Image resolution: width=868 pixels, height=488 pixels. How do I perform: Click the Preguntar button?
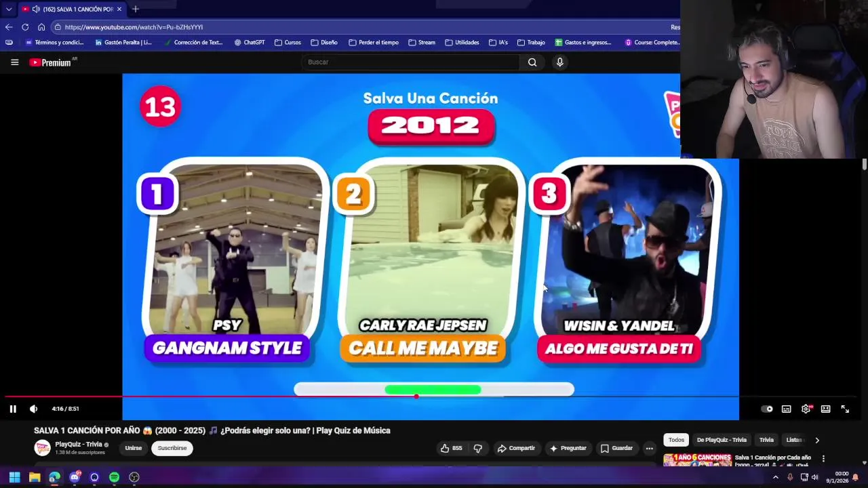pos(568,448)
